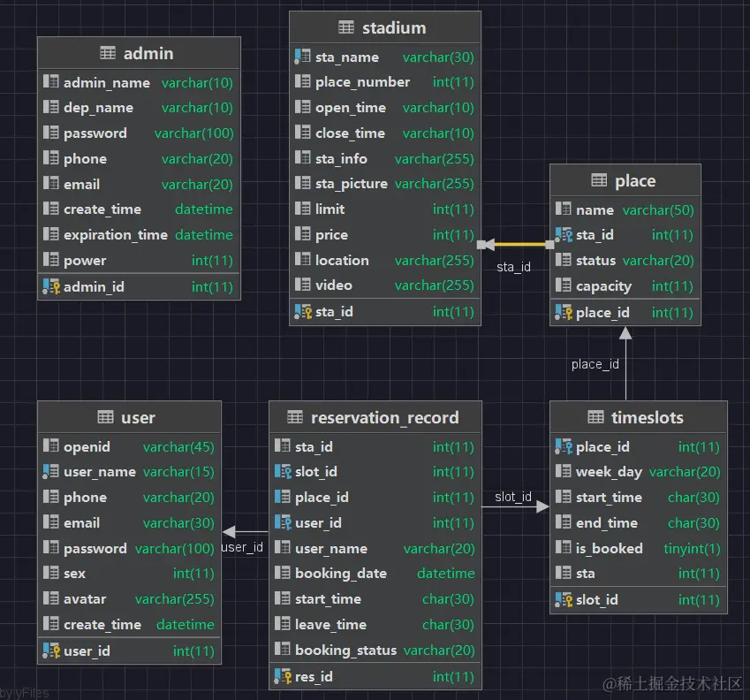Screen dimensions: 750x700
Task: Click the foreign key icon of sta_id in place
Action: [x=564, y=234]
